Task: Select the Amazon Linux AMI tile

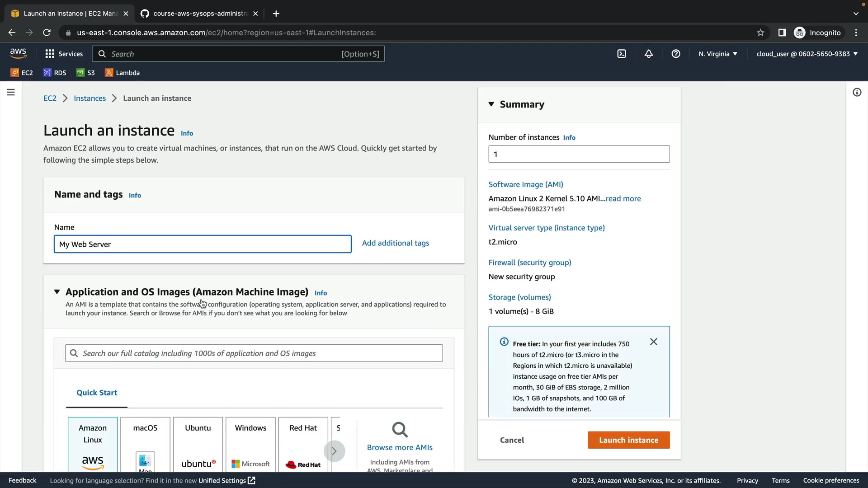Action: click(x=93, y=444)
